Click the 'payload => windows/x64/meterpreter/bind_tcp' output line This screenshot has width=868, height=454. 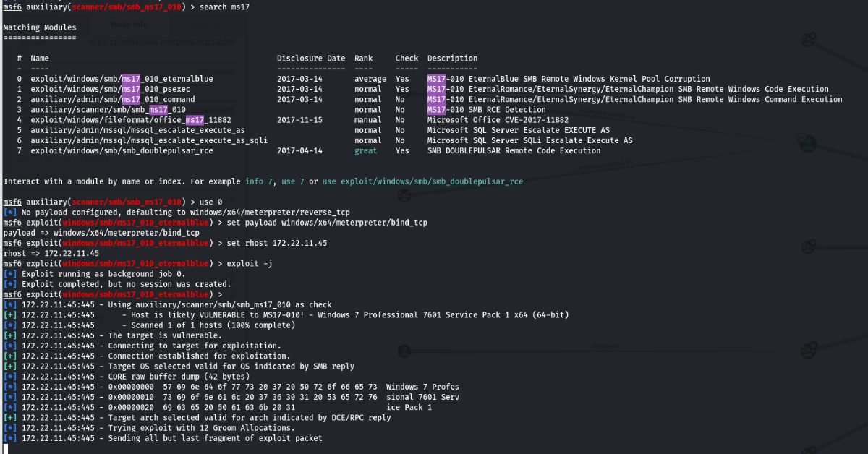(101, 233)
